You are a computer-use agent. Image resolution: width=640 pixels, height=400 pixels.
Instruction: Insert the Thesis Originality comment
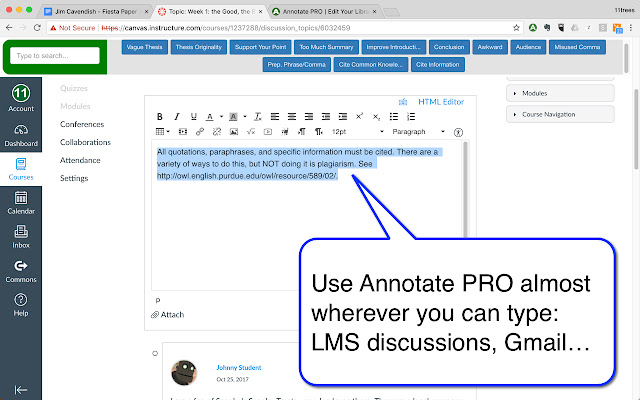199,47
